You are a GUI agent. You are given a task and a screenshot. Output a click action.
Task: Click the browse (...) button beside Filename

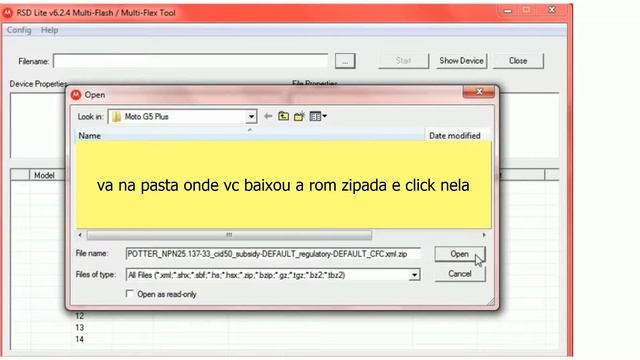click(x=345, y=61)
